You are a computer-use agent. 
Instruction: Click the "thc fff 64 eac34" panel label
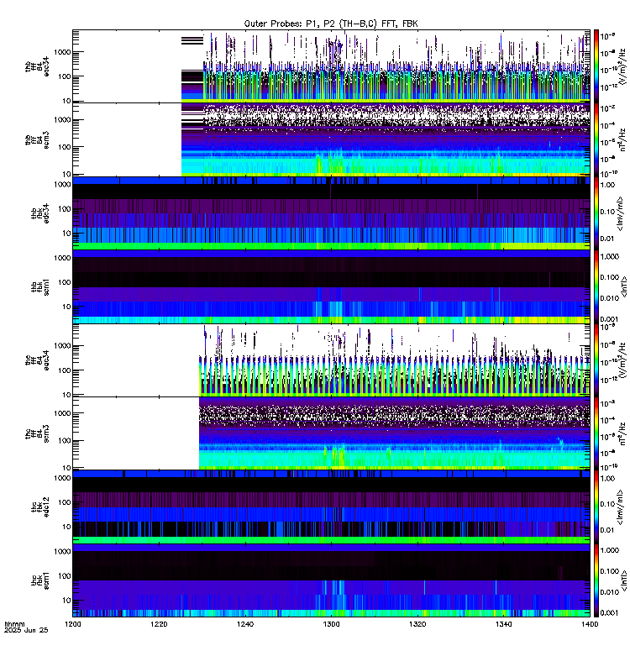(x=37, y=360)
